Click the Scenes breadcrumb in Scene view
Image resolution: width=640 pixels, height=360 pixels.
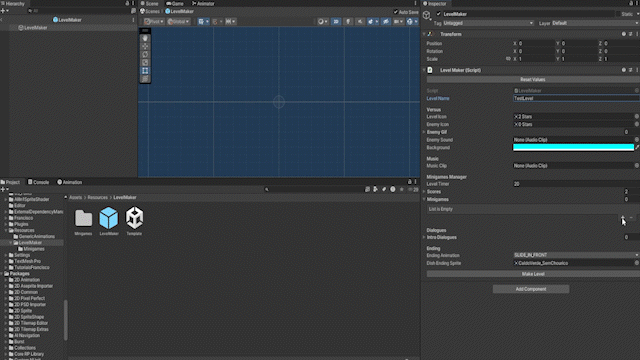[150, 11]
